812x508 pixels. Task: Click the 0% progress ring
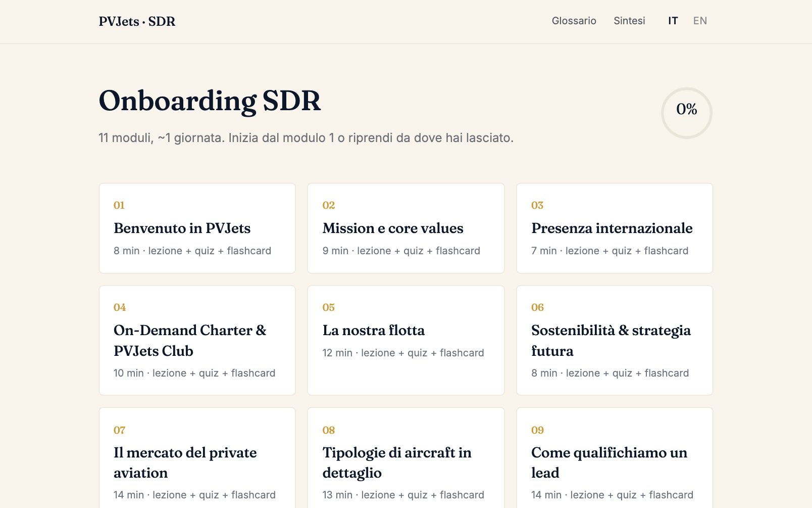click(x=687, y=113)
